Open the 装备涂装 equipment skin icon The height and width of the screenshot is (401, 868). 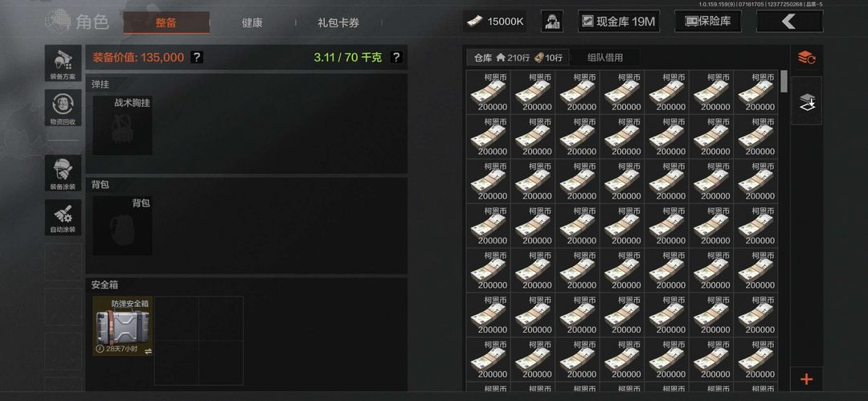coord(63,173)
